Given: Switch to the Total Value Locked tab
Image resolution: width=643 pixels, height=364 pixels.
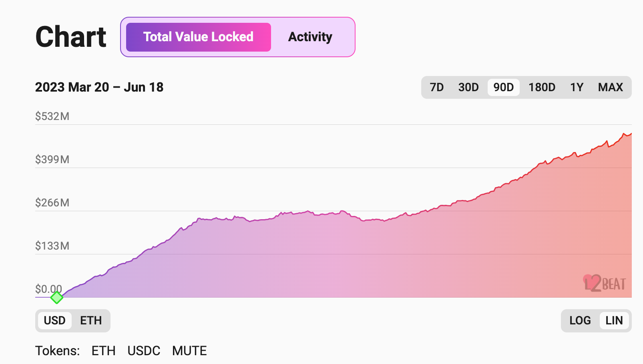Looking at the screenshot, I should (199, 37).
